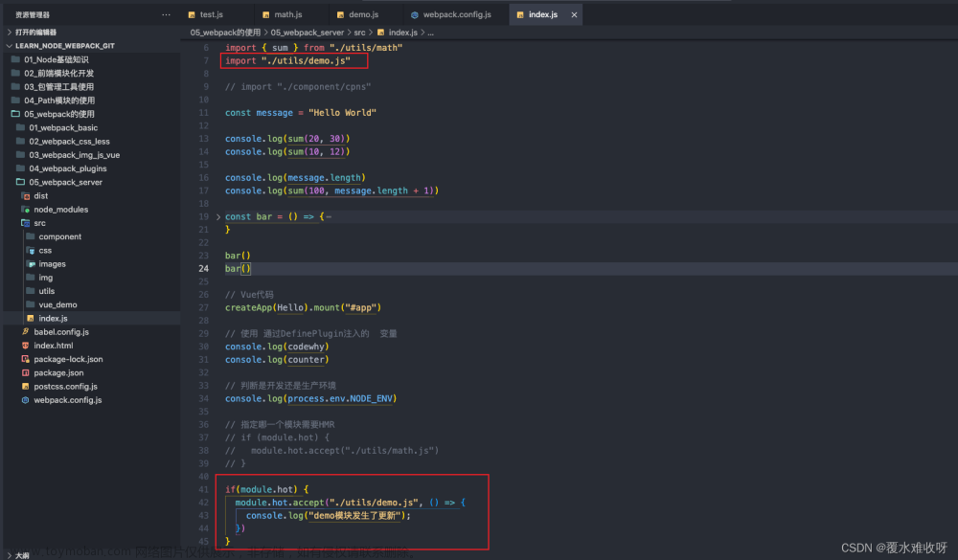This screenshot has width=958, height=560.
Task: Expand the 打开的编辑器 section
Action: pyautogui.click(x=35, y=32)
